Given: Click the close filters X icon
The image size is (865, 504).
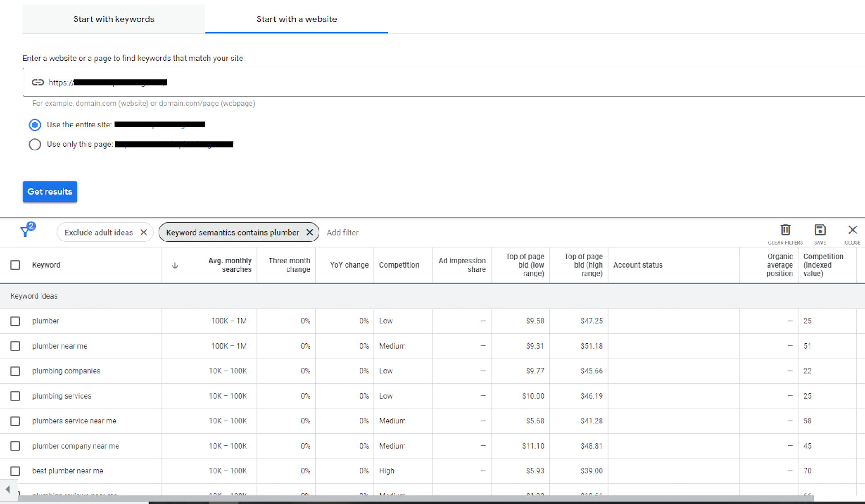Looking at the screenshot, I should coord(852,231).
